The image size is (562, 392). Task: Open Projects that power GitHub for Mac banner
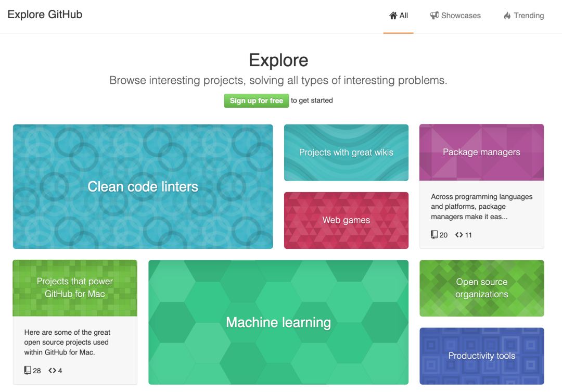pyautogui.click(x=75, y=288)
